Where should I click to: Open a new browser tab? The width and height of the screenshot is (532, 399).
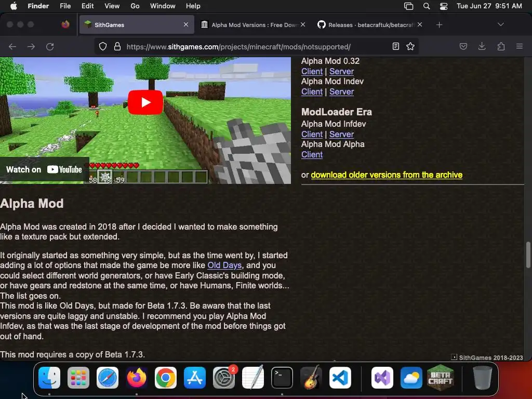440,25
